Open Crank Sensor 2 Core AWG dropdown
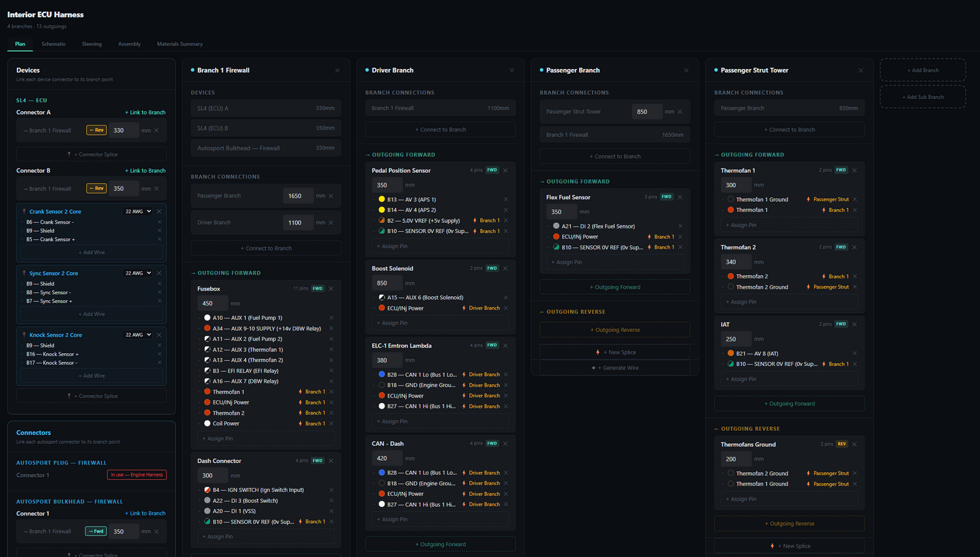This screenshot has width=980, height=557. [x=138, y=211]
